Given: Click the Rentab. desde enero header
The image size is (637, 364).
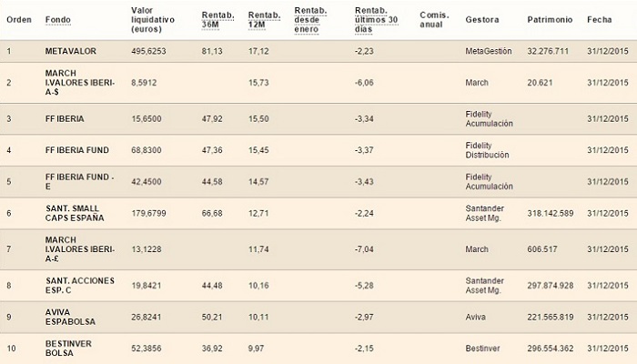Looking at the screenshot, I should (x=312, y=18).
